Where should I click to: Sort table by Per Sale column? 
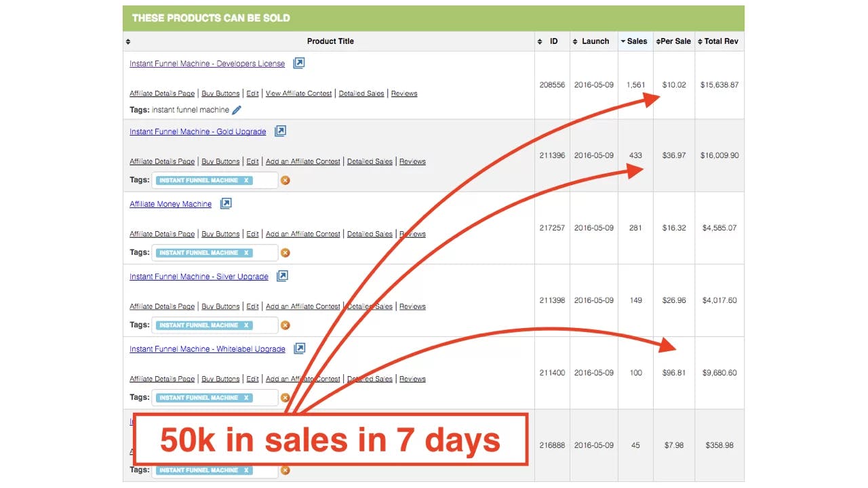pyautogui.click(x=674, y=41)
